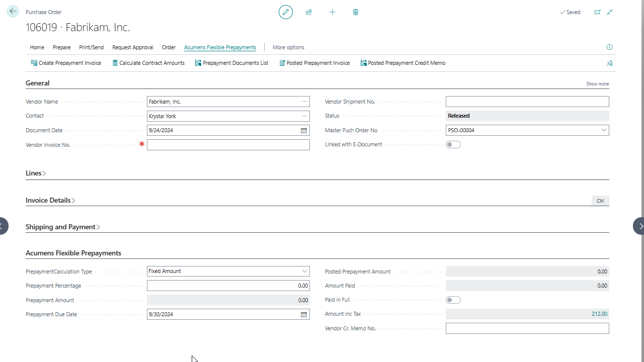Open the PrepaymentCalculation Type dropdown
The height and width of the screenshot is (362, 644).
[304, 271]
